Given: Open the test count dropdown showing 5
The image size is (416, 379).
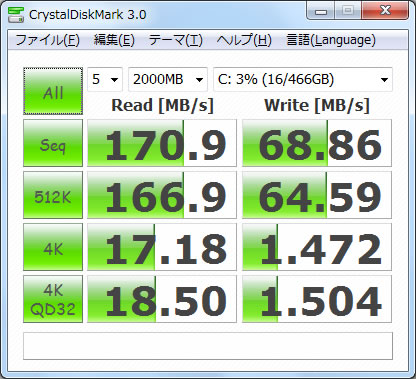Looking at the screenshot, I should 105,79.
